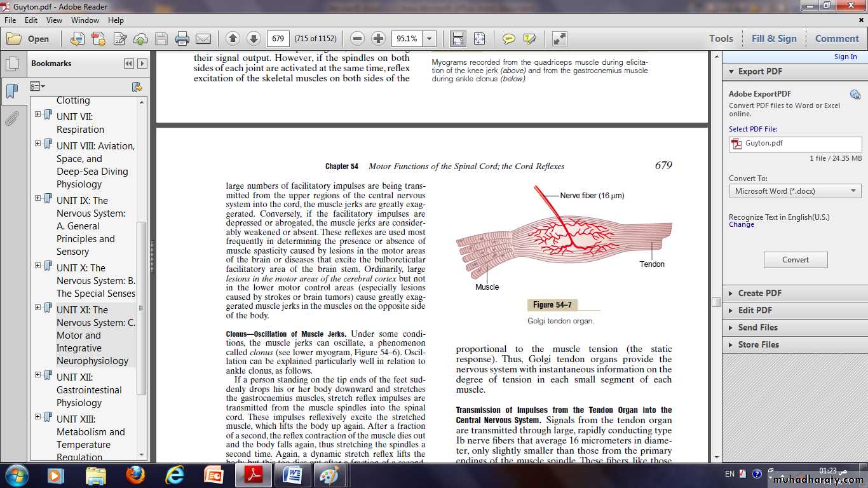Click the Sign In link
The image size is (868, 488).
(x=845, y=57)
